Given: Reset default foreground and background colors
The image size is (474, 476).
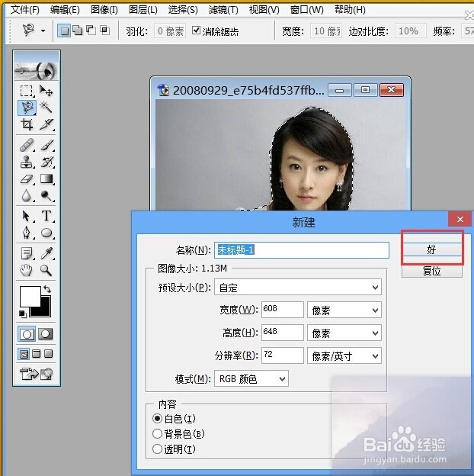Looking at the screenshot, I should pos(23,314).
